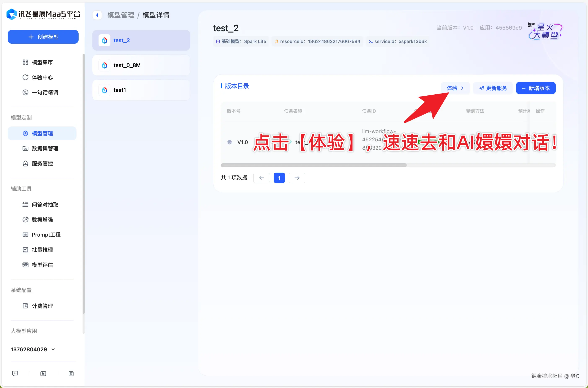Collapse the left panel with the back arrow
Image resolution: width=588 pixels, height=388 pixels.
click(97, 15)
